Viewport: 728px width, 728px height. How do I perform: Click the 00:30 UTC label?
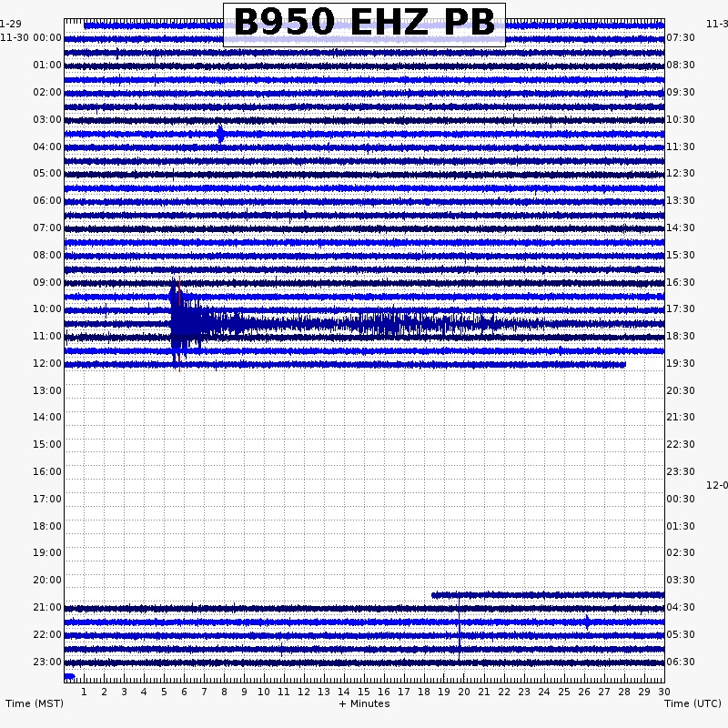(x=681, y=499)
